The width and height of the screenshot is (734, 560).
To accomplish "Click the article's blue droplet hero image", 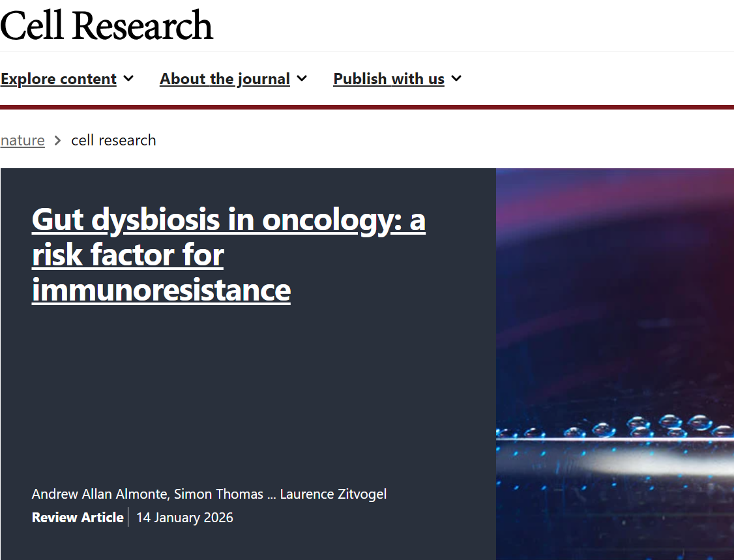I will pyautogui.click(x=615, y=364).
